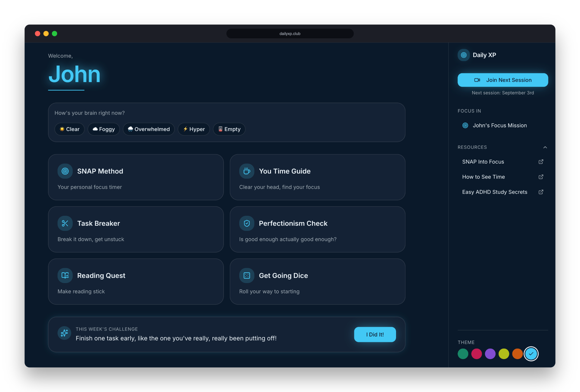Image resolution: width=580 pixels, height=392 pixels.
Task: Select the Clear brain state chip
Action: coord(69,129)
